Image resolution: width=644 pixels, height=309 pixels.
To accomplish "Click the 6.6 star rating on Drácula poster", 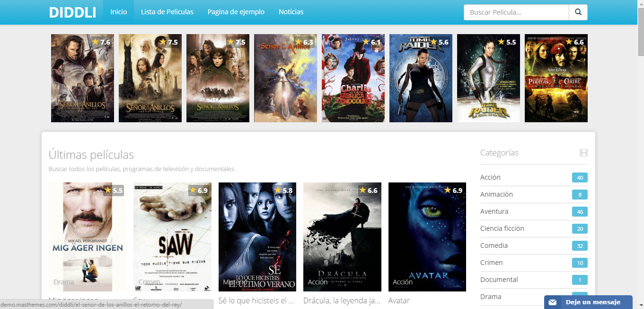I will pyautogui.click(x=369, y=191).
